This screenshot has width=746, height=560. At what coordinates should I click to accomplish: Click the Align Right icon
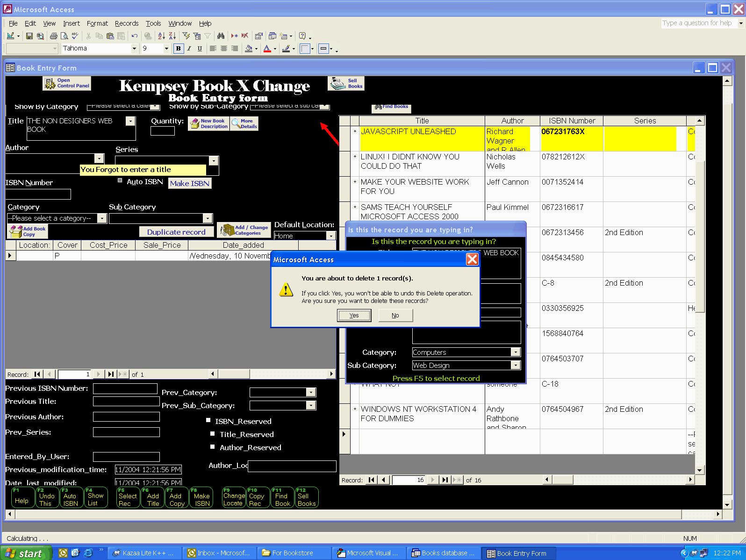pos(234,48)
